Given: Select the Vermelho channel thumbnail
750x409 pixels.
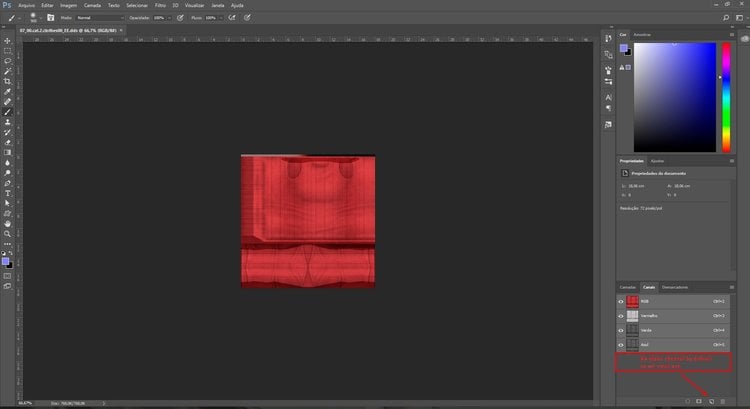Looking at the screenshot, I should click(x=632, y=316).
